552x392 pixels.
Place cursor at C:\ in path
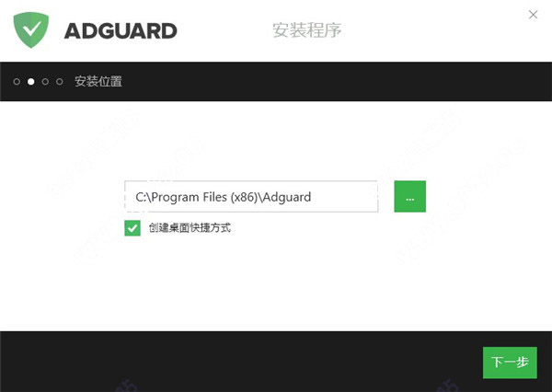pos(144,197)
